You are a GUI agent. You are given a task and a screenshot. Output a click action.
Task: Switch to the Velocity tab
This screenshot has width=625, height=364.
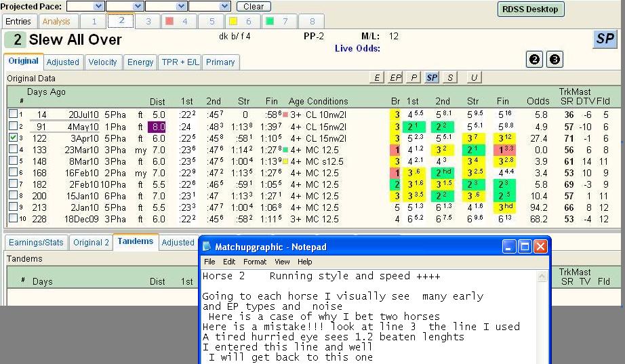(x=103, y=62)
